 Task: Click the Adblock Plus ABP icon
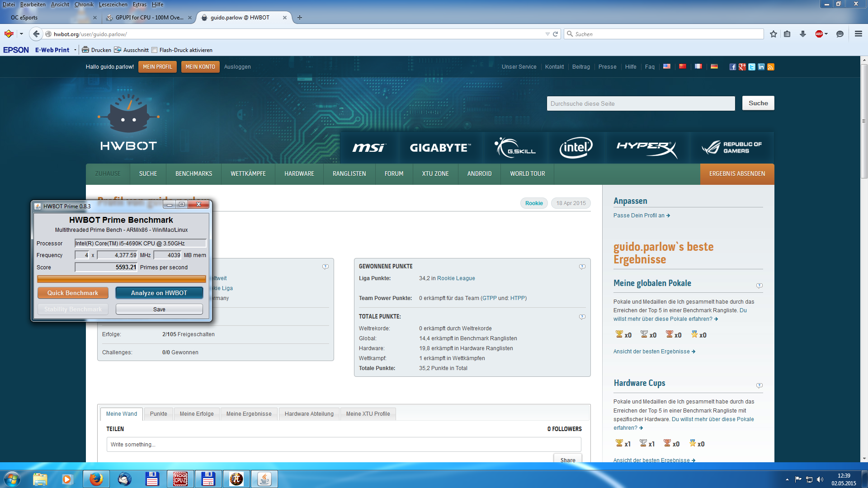(x=819, y=34)
